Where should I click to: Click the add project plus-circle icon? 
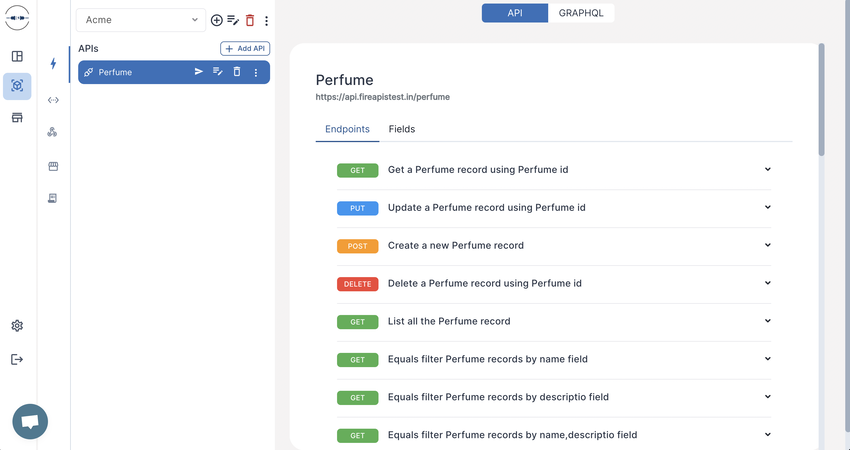tap(216, 21)
